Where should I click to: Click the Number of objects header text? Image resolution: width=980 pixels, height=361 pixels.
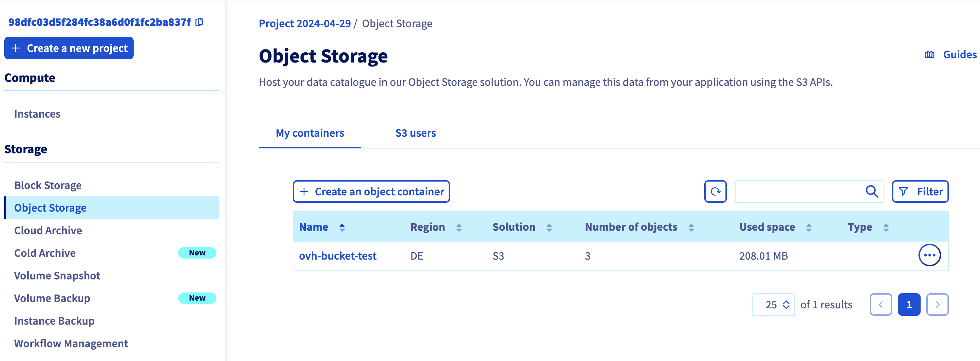tap(631, 227)
